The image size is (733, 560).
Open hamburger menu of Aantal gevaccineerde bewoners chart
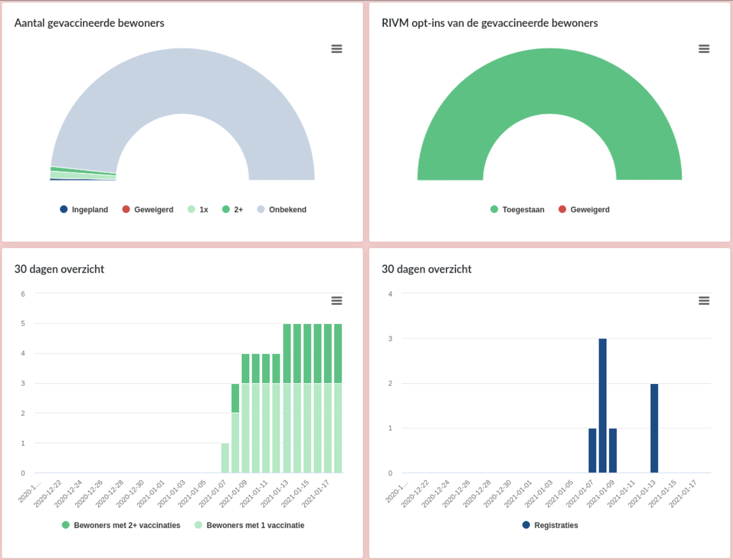[336, 49]
